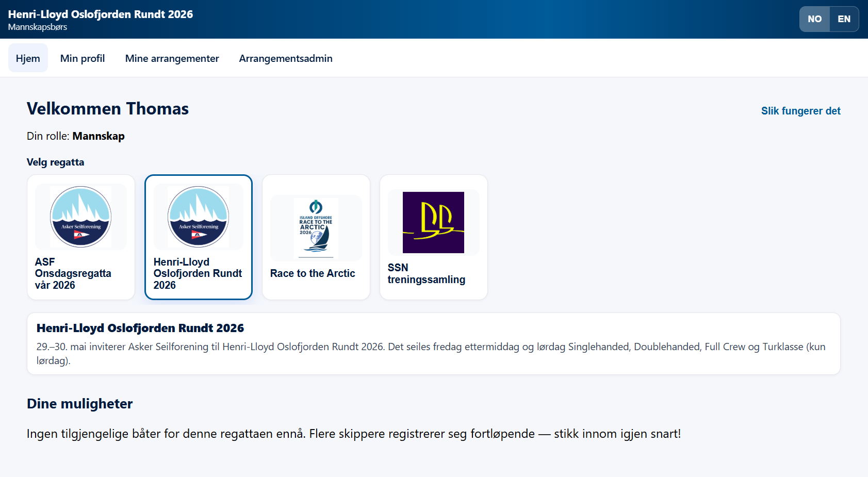Screen dimensions: 868x477
Task: Click the Ingen tilgjengelige båter message
Action: (354, 434)
